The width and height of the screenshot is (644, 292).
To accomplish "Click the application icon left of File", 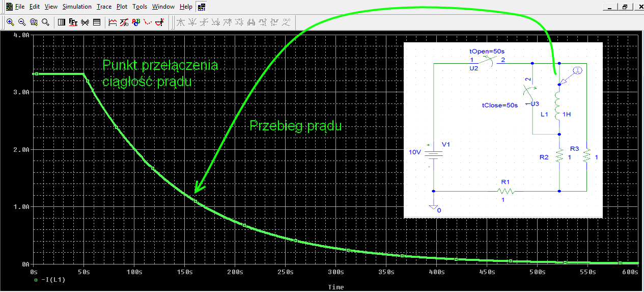I will [9, 7].
